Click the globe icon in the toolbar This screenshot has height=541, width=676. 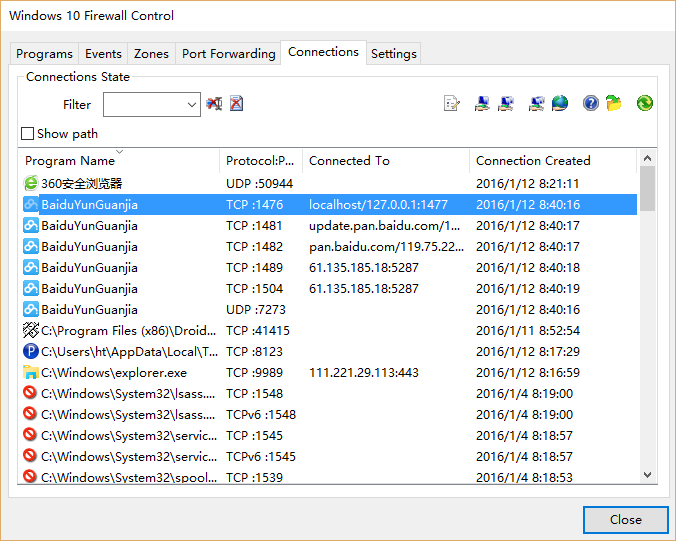[560, 104]
